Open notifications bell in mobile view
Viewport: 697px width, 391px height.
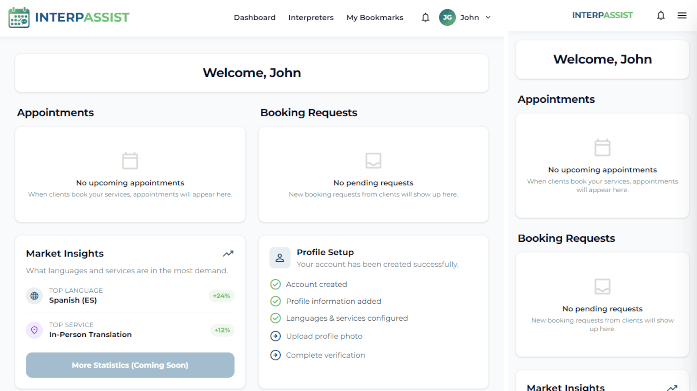661,16
